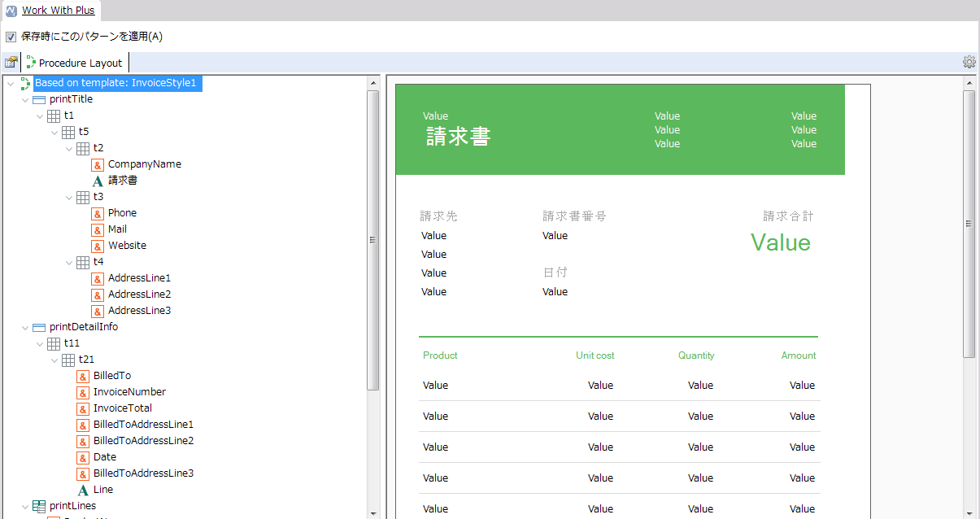This screenshot has height=519, width=980.
Task: Collapse the t21 table node
Action: tap(54, 360)
